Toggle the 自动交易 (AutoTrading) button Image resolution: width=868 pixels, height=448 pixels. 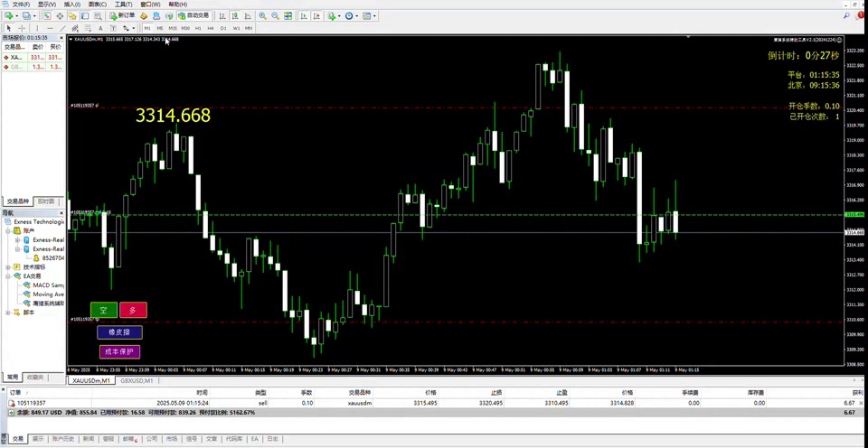(193, 16)
